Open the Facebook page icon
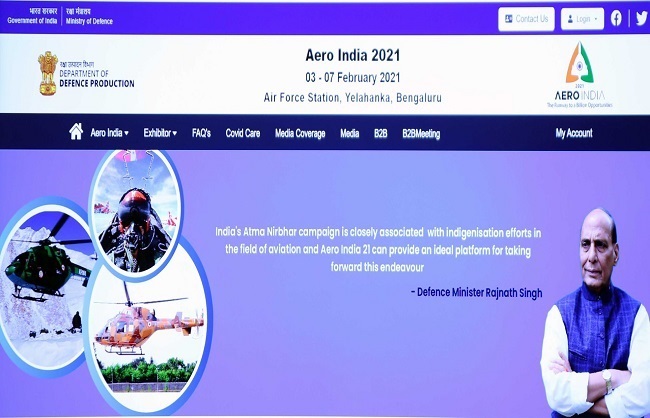 pos(616,19)
